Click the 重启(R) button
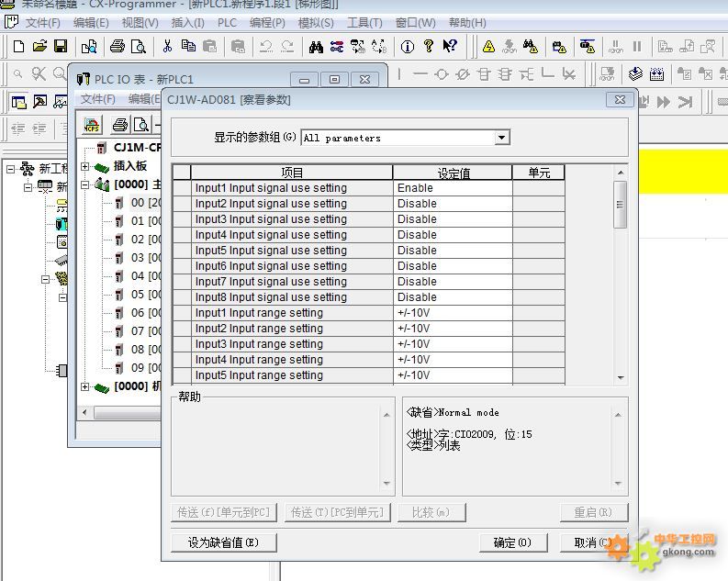 pyautogui.click(x=594, y=512)
